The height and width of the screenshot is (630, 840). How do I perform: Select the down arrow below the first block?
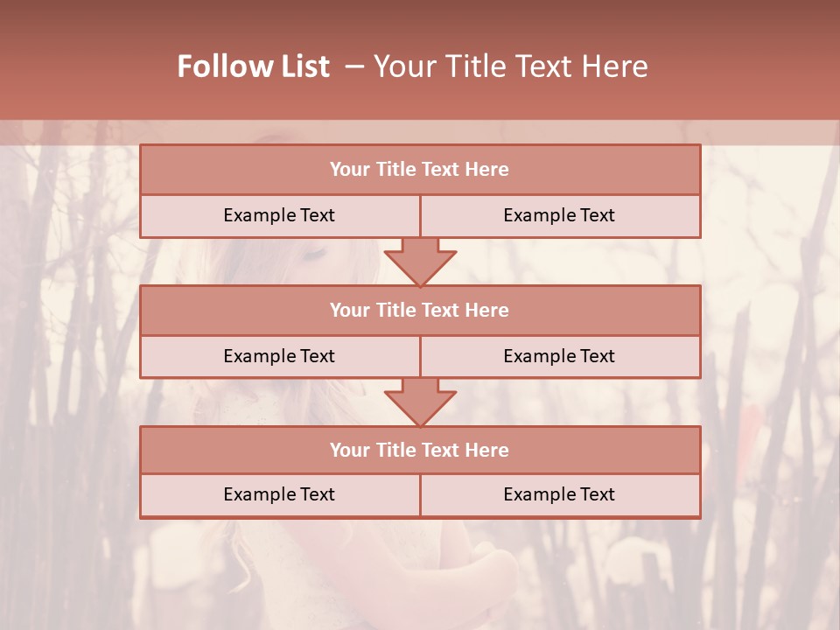point(420,262)
